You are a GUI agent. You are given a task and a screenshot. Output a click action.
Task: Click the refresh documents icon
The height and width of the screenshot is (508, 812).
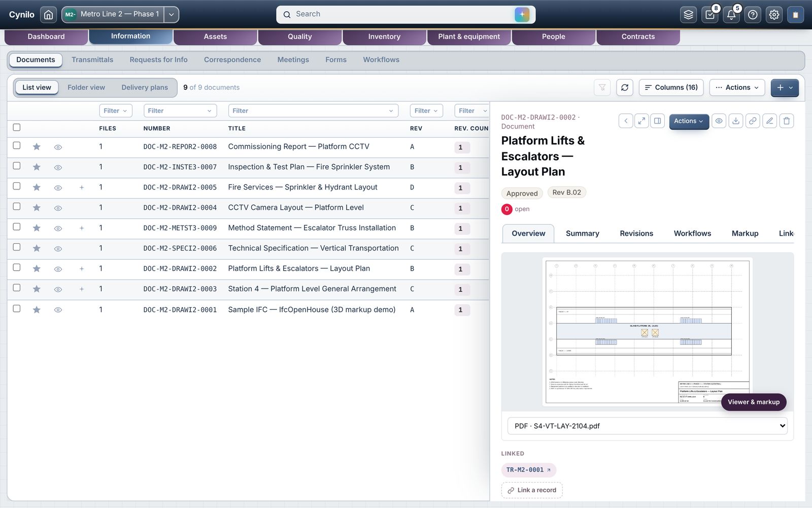(x=625, y=87)
